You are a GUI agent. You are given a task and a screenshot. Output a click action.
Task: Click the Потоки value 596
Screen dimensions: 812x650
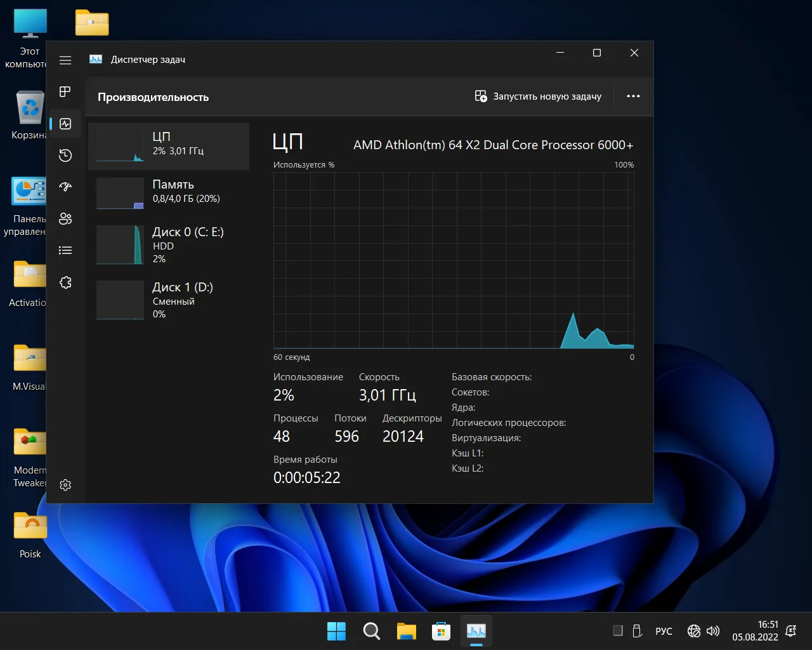pyautogui.click(x=346, y=437)
